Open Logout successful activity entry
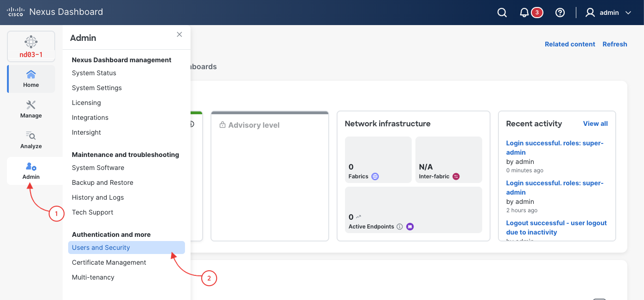The image size is (644, 300). tap(556, 228)
